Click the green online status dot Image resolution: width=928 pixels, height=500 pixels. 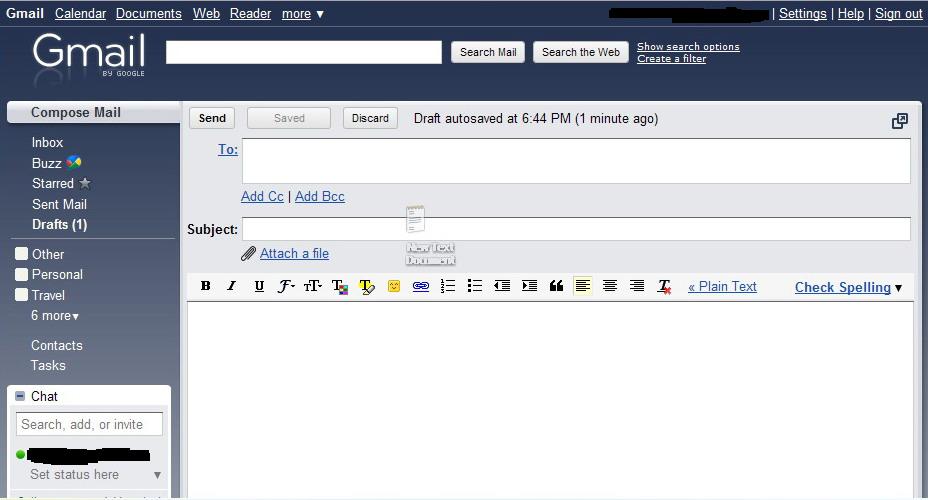20,454
